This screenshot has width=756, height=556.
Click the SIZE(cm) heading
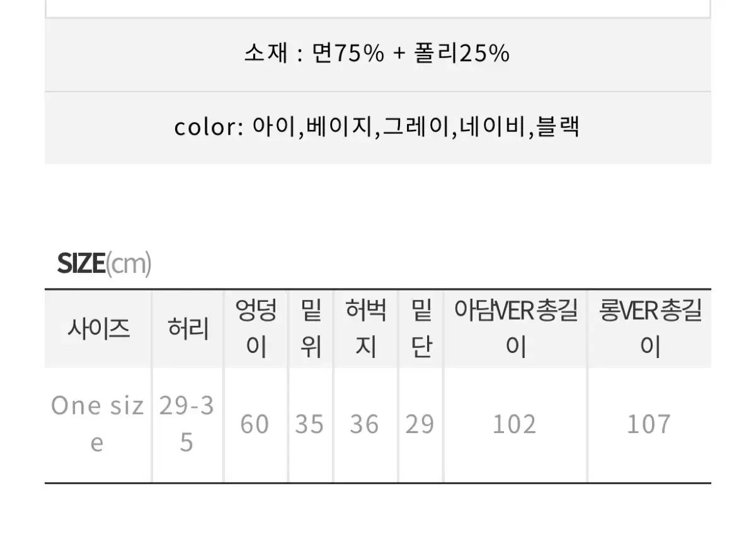[x=104, y=264]
